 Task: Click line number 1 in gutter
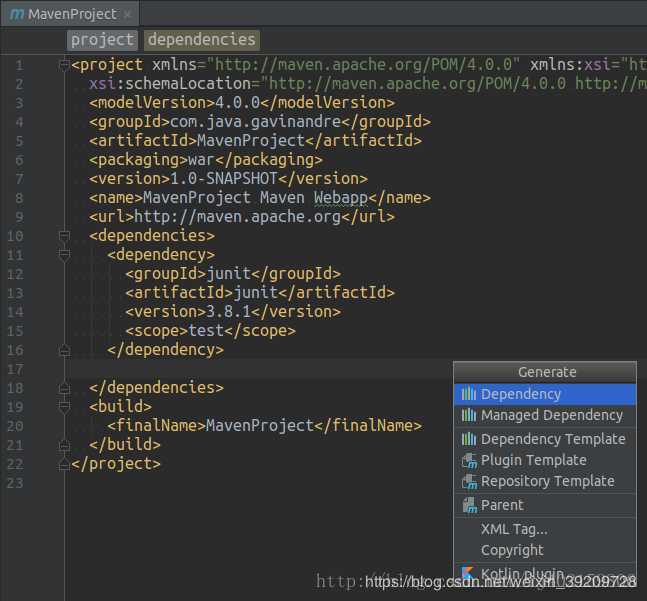[19, 65]
